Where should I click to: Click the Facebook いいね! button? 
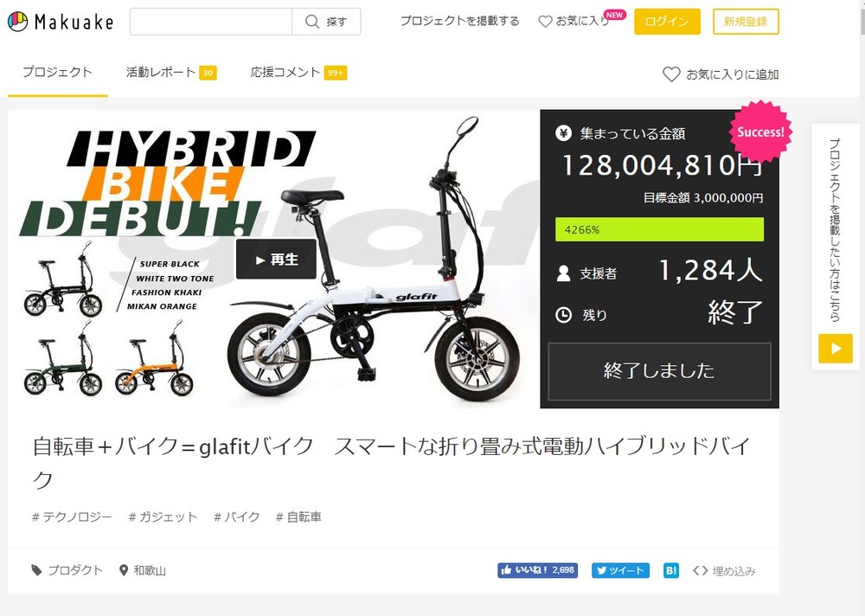click(x=537, y=570)
